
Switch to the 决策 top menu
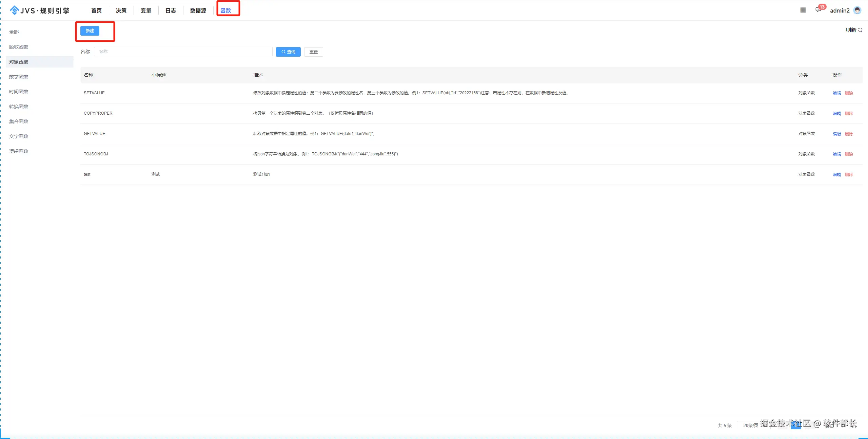(x=121, y=11)
